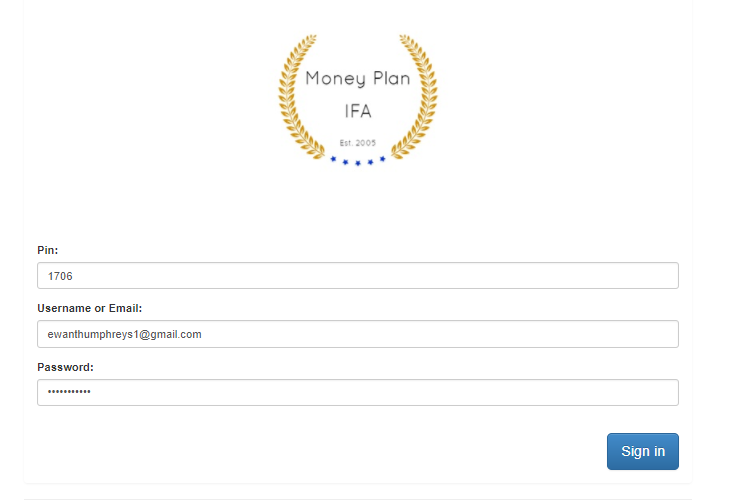This screenshot has height=500, width=733.
Task: Click the 'Username or Email:' label
Action: tap(90, 308)
